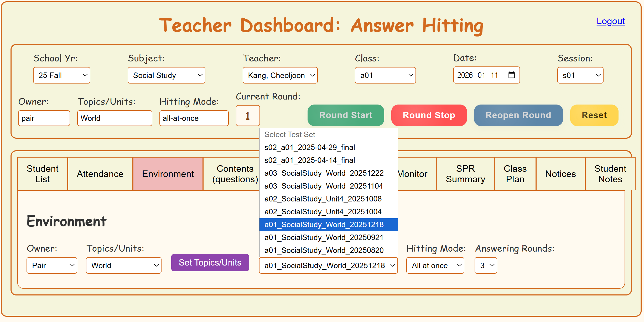Choose s02_a01_2025-04-29_final from the list
The image size is (644, 322).
tap(310, 147)
